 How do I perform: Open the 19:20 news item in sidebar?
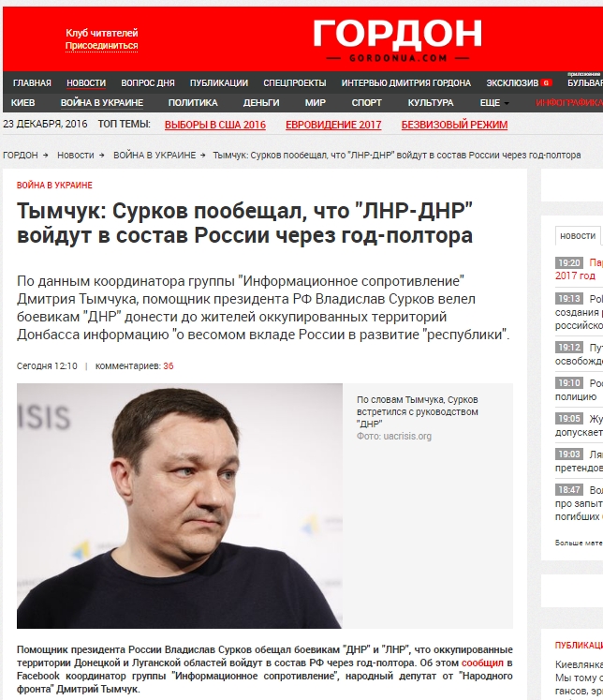pos(579,269)
